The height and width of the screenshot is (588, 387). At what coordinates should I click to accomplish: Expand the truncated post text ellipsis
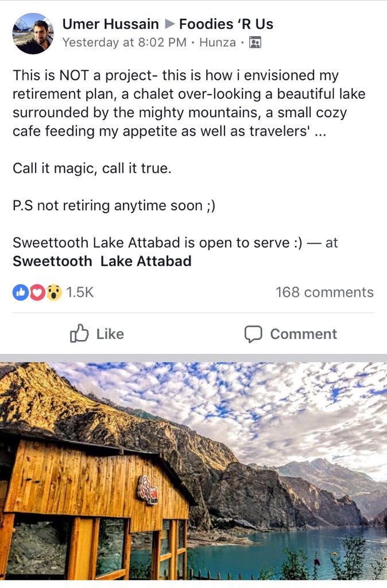pos(320,132)
